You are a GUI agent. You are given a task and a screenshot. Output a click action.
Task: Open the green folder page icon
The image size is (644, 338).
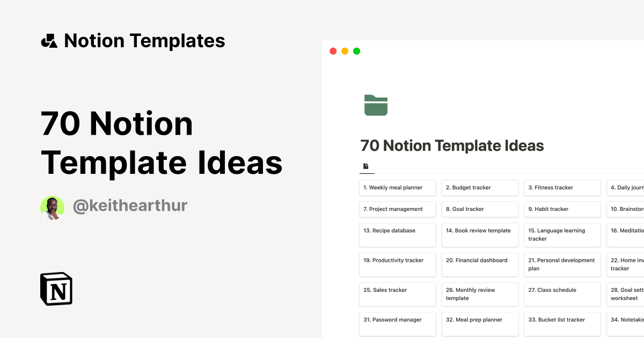376,105
